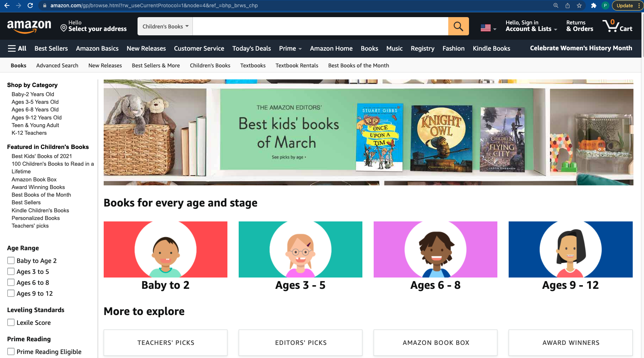
Task: Tick the Prime Reading Eligible checkbox
Action: pos(11,351)
